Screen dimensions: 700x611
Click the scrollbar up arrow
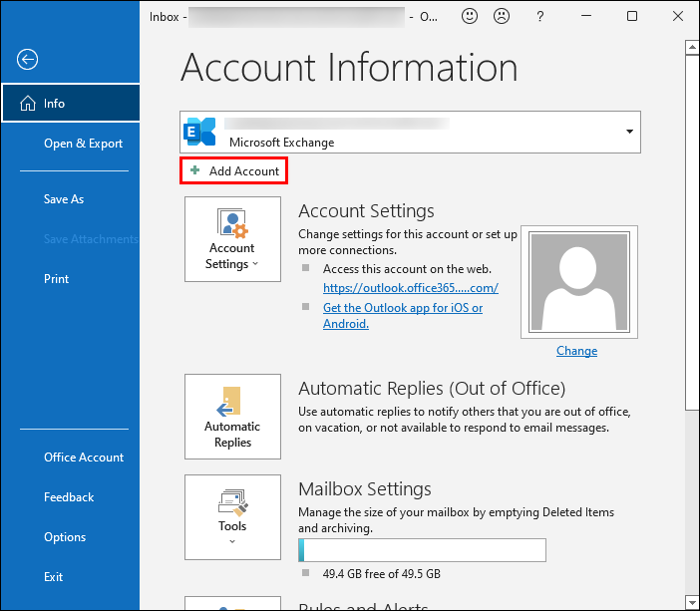click(x=692, y=47)
